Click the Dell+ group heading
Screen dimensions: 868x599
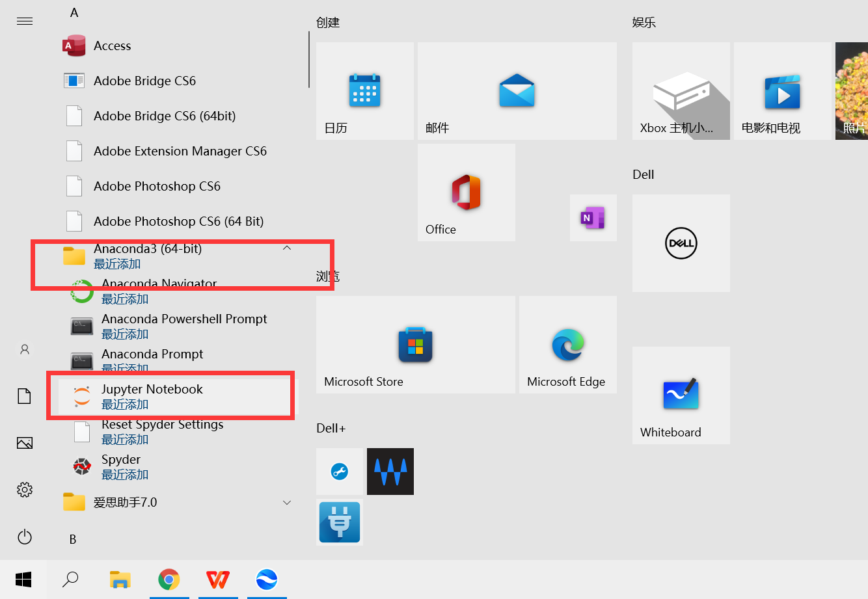coord(331,428)
